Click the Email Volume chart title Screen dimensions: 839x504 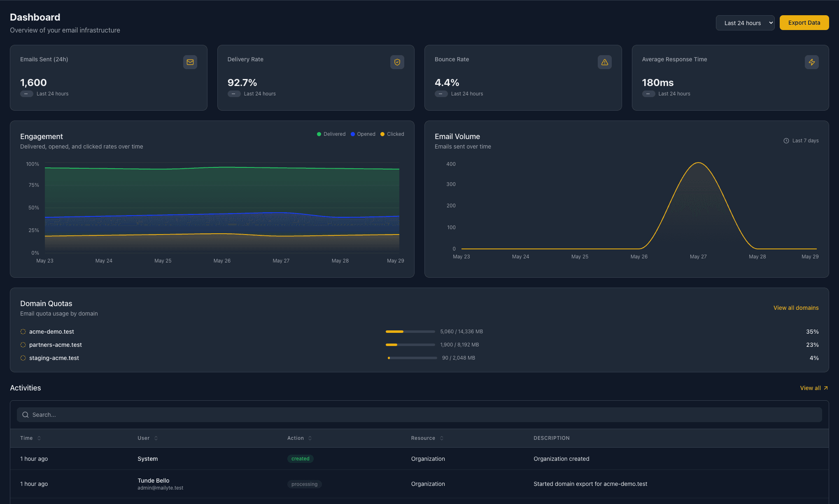(x=457, y=137)
